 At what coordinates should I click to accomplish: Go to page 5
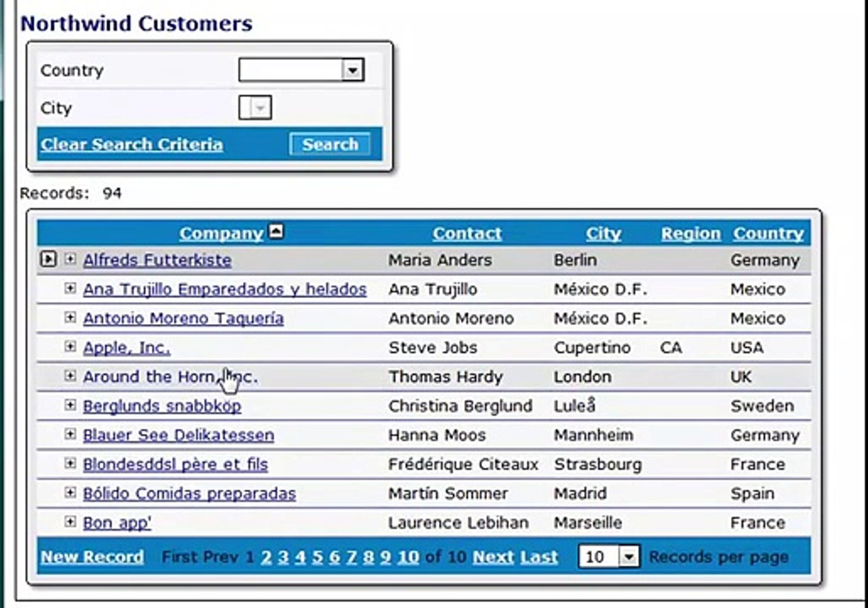coord(317,557)
